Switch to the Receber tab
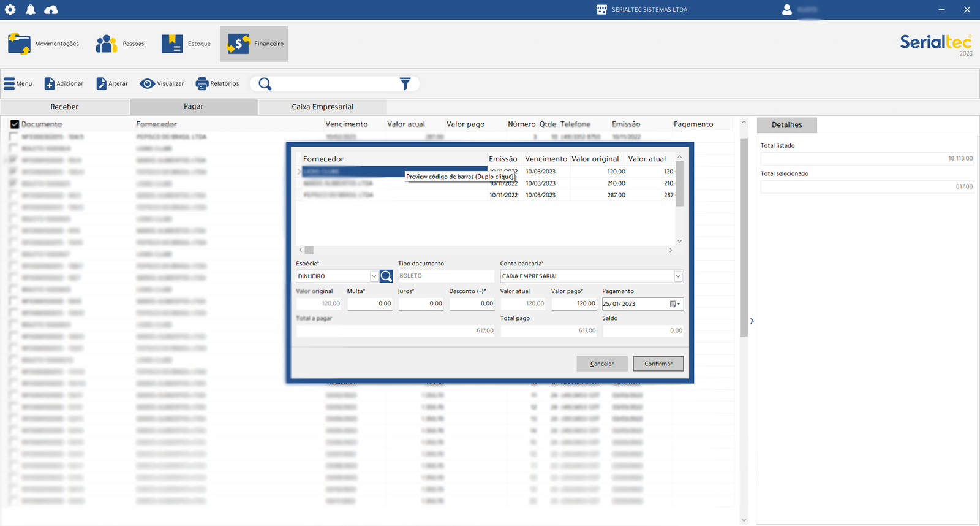Image resolution: width=980 pixels, height=526 pixels. pyautogui.click(x=64, y=107)
